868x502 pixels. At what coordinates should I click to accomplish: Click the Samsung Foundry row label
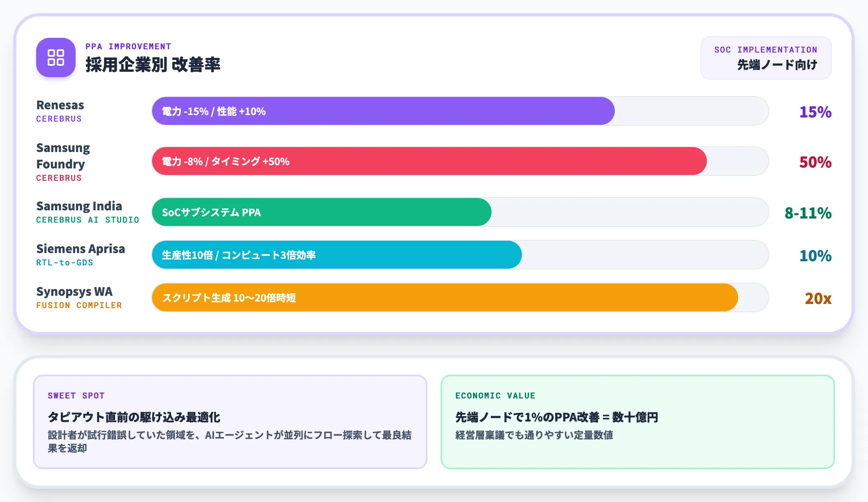(63, 156)
